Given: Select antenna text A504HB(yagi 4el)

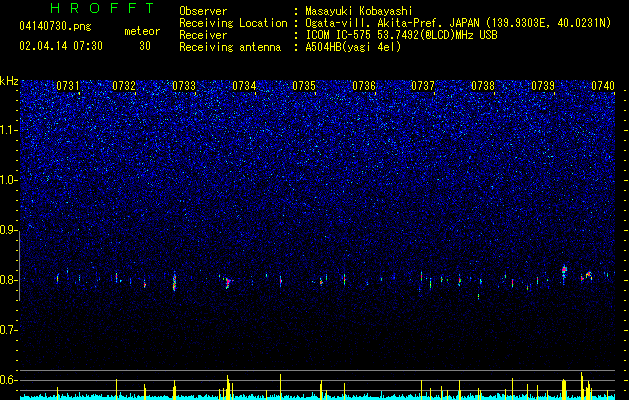Looking at the screenshot, I should tap(353, 47).
